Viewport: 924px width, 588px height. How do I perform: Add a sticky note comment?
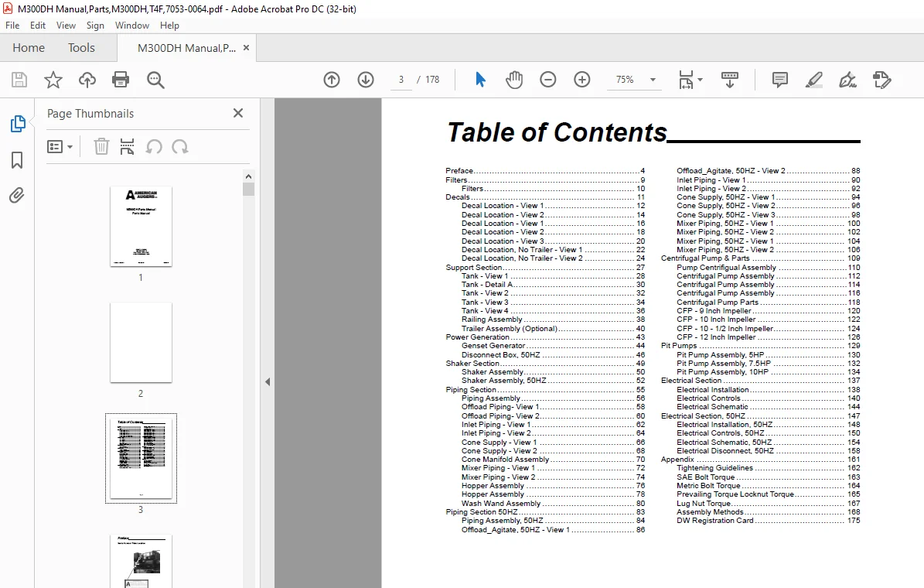pos(779,80)
